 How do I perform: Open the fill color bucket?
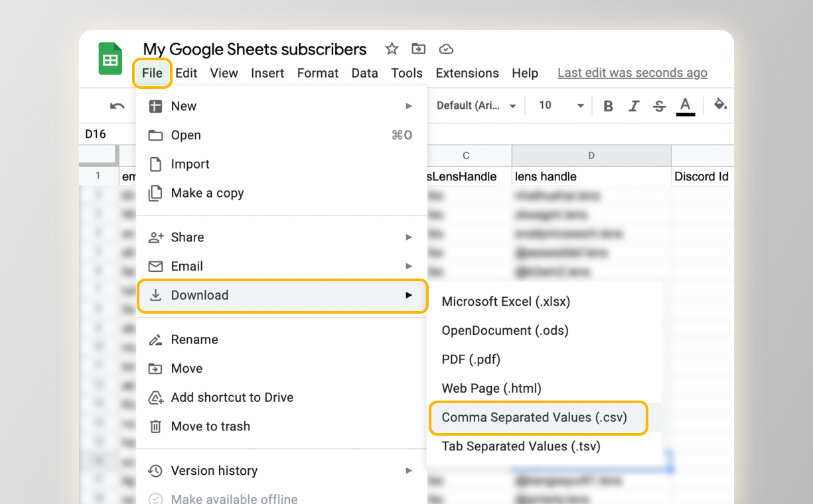(720, 105)
